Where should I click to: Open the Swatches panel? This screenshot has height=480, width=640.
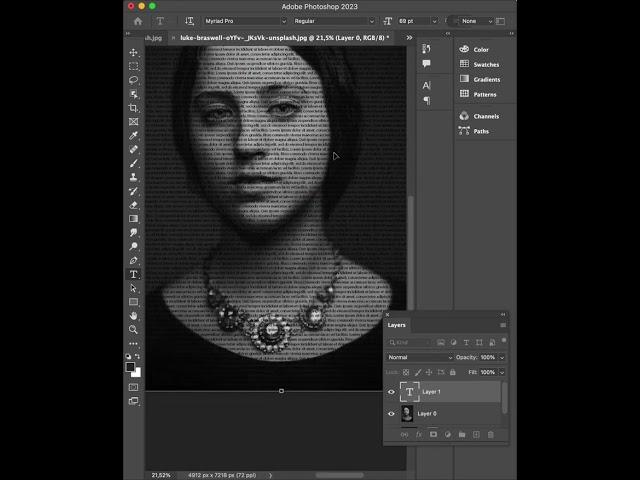point(479,64)
